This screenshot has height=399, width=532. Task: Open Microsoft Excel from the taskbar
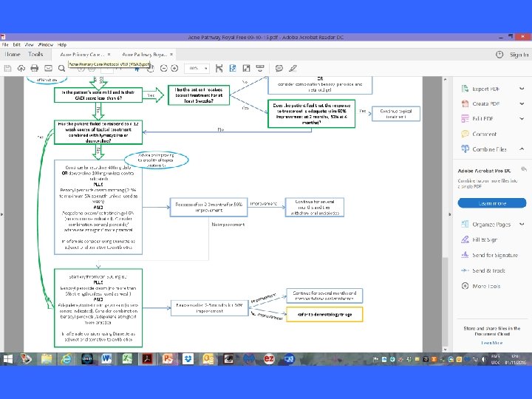(127, 359)
